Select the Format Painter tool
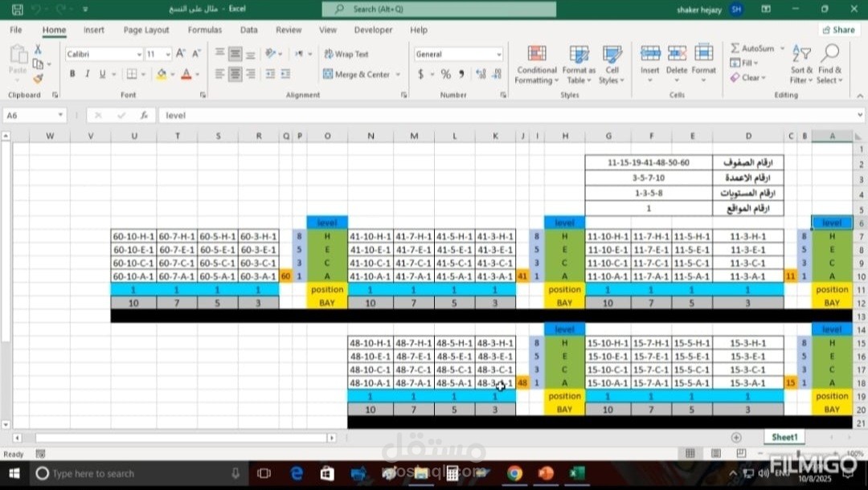Screen dimensions: 868x490 pyautogui.click(x=36, y=79)
